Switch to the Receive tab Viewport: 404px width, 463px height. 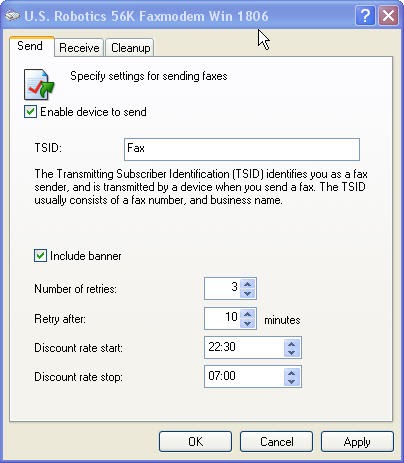[79, 48]
